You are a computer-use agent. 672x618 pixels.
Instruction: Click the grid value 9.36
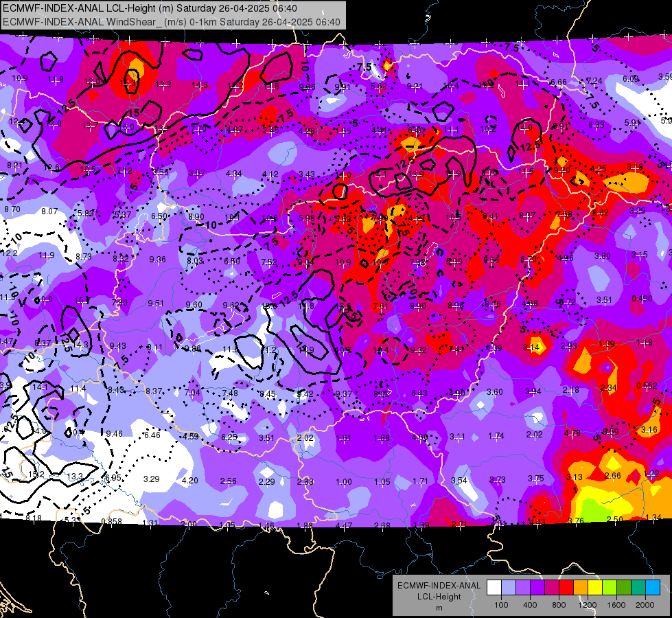[158, 260]
